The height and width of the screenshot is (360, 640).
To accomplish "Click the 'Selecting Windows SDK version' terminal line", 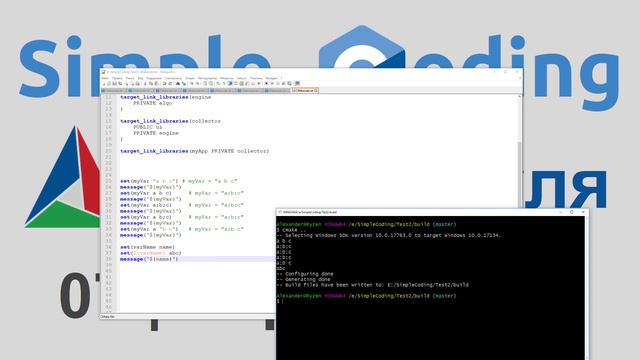I will pyautogui.click(x=388, y=236).
